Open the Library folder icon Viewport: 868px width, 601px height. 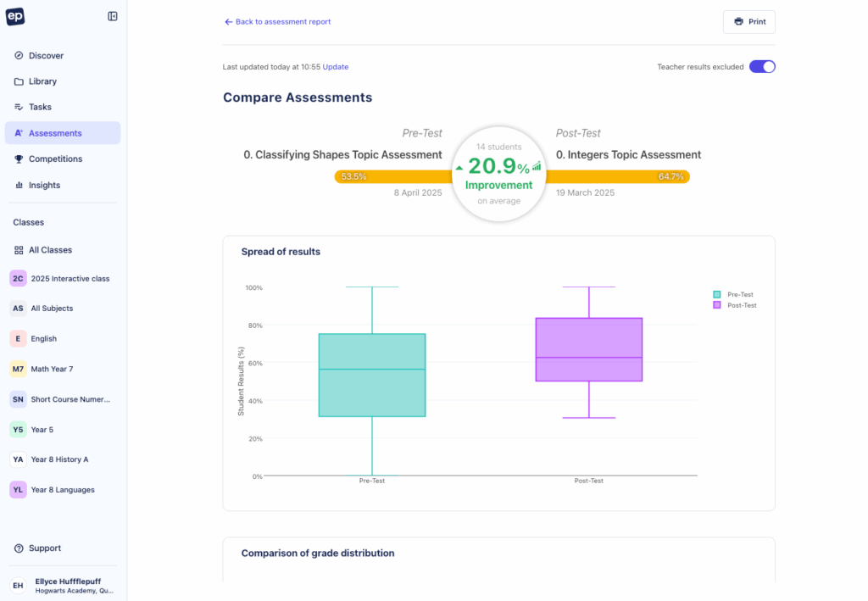point(19,81)
